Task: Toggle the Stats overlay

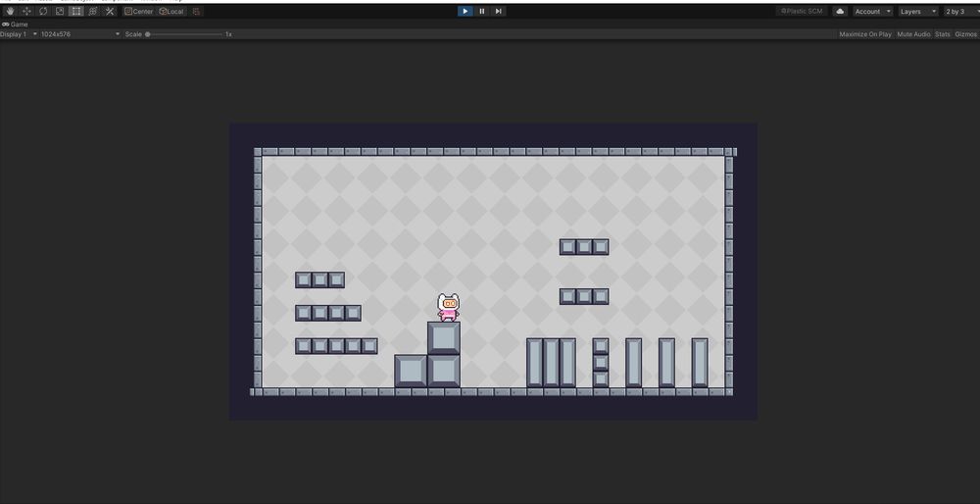Action: click(942, 34)
